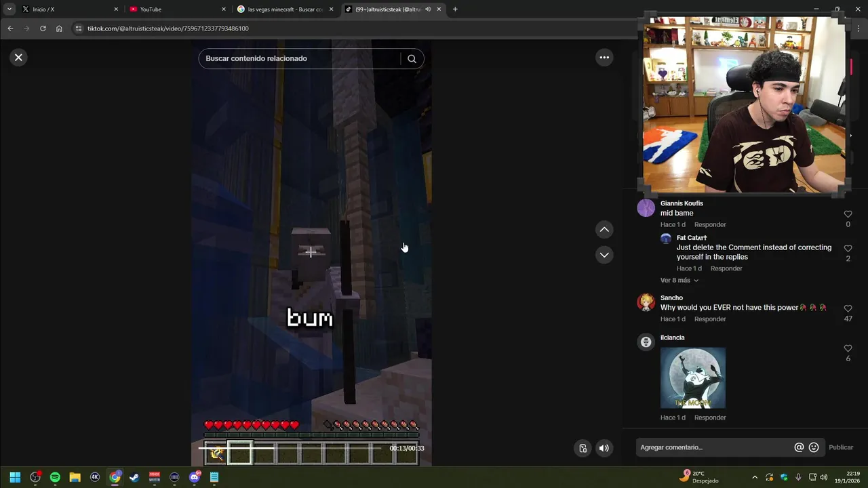Open the clock showing 22:19
The width and height of the screenshot is (868, 488).
point(848,477)
